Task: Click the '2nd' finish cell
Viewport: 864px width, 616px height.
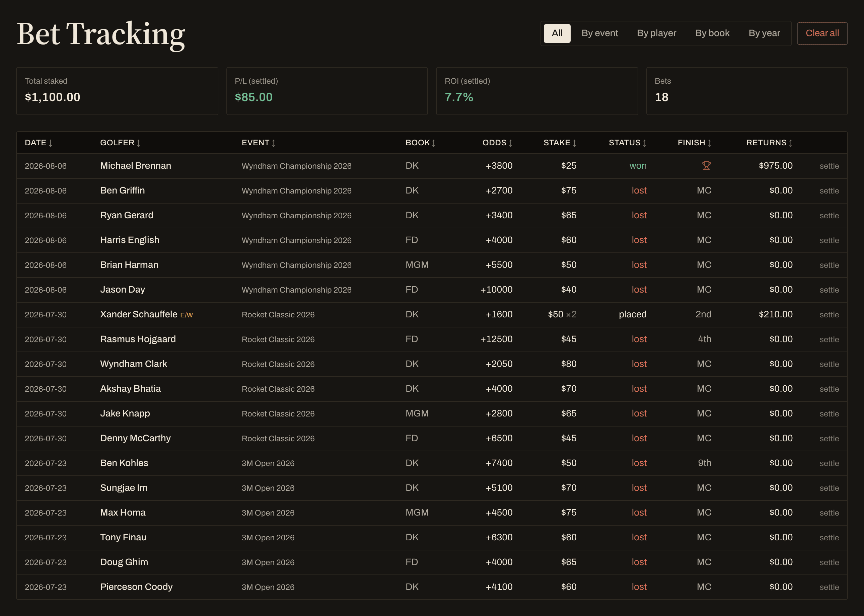Action: pos(703,314)
